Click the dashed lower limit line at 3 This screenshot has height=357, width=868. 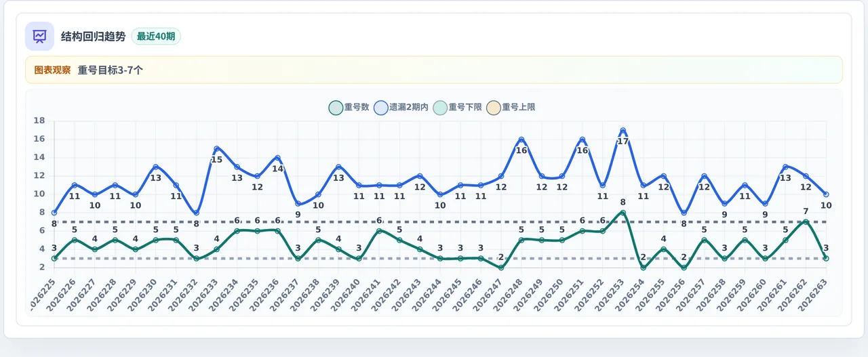coord(440,259)
